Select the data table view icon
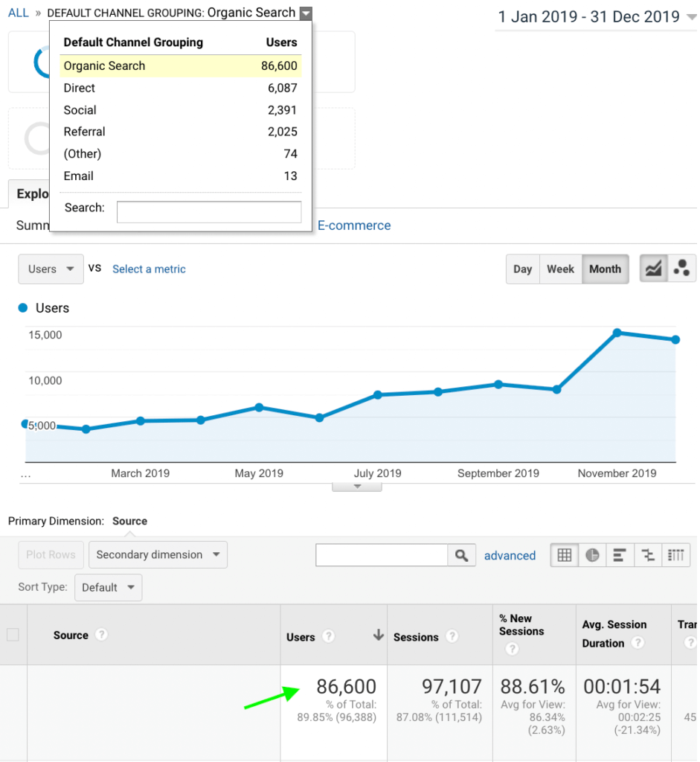Image resolution: width=700 pixels, height=762 pixels. point(565,555)
